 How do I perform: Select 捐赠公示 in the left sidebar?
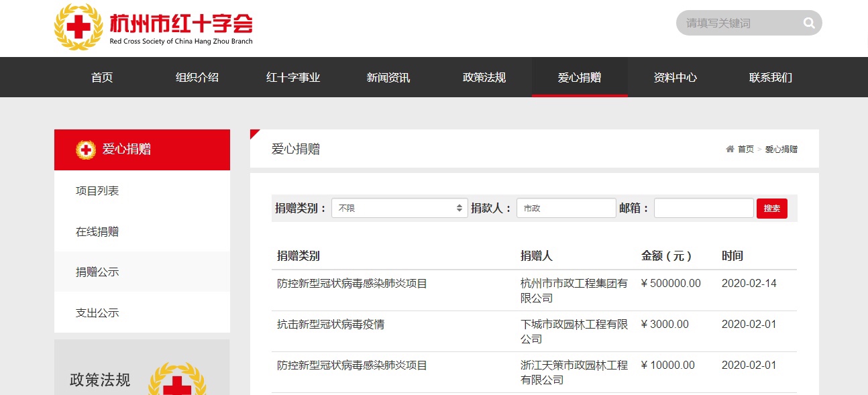coord(97,272)
